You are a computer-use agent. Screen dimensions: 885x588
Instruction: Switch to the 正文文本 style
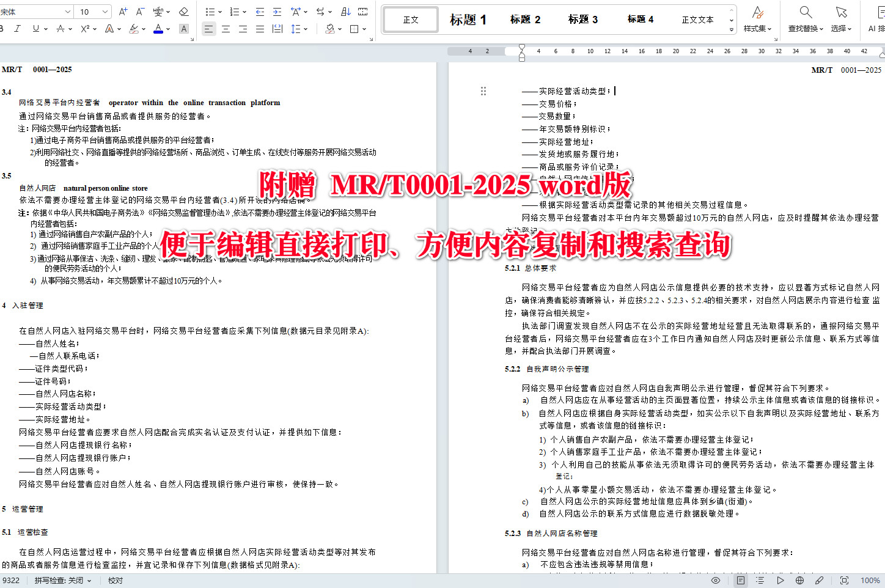pyautogui.click(x=697, y=19)
